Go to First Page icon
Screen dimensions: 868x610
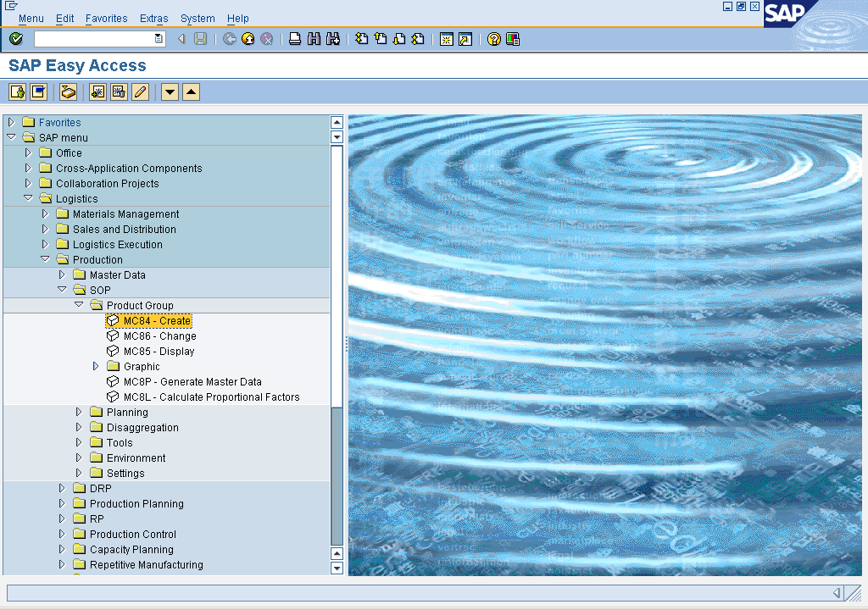(361, 39)
